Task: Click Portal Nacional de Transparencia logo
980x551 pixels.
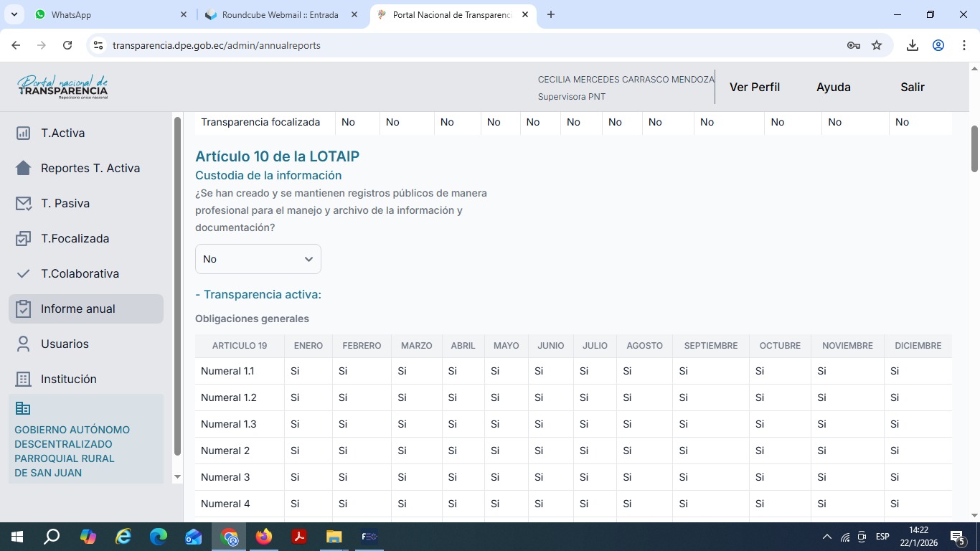Action: (x=62, y=87)
